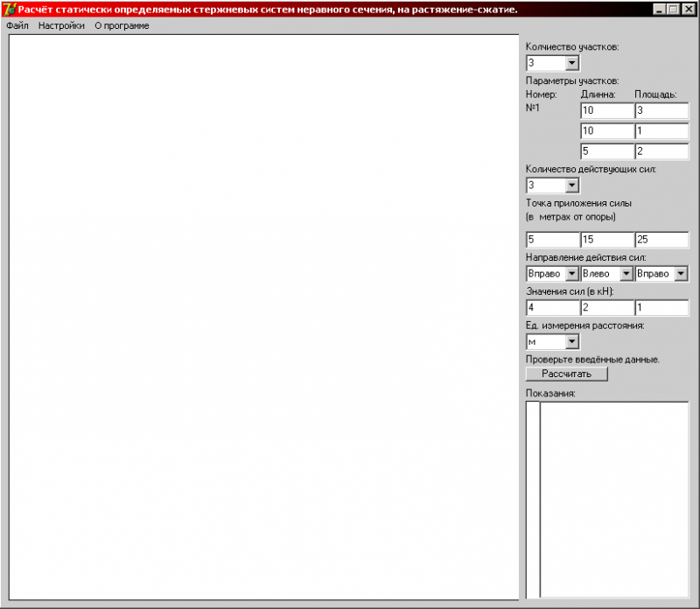Click the Рассчитать button
Screen dimensions: 700x609
coord(566,374)
